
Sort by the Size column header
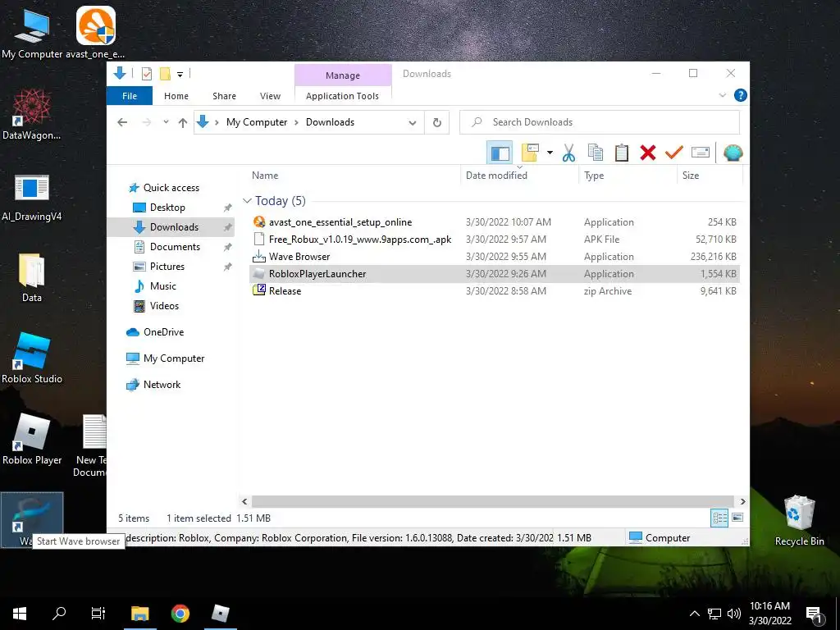click(691, 176)
